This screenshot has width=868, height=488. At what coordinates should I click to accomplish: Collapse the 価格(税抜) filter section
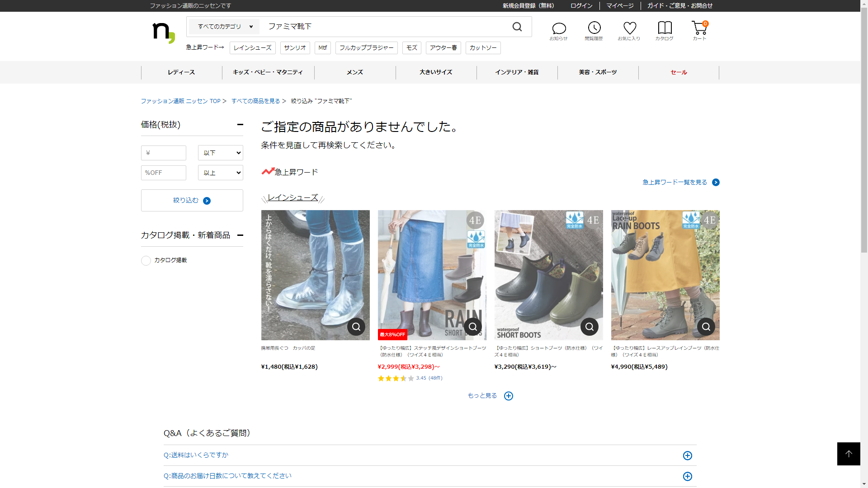240,125
